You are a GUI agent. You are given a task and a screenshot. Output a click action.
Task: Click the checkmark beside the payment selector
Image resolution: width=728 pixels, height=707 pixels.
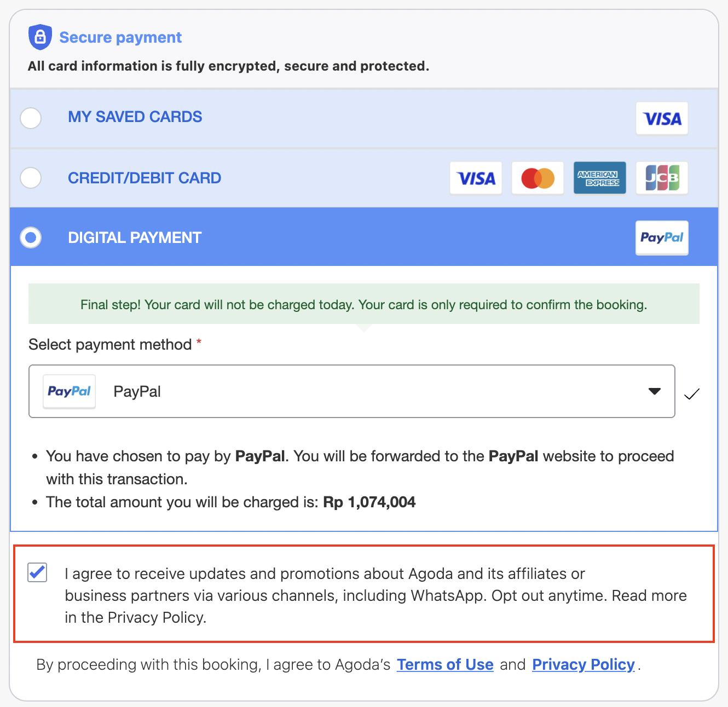(x=692, y=393)
